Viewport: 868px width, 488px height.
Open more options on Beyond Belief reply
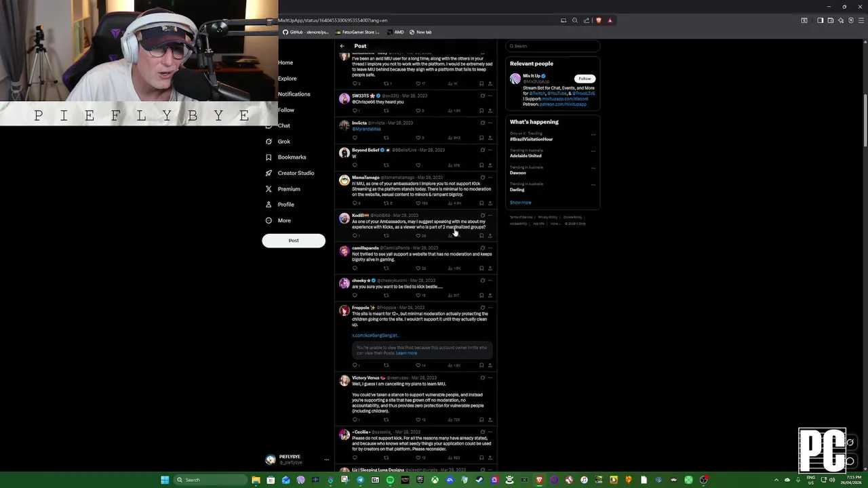pyautogui.click(x=490, y=150)
